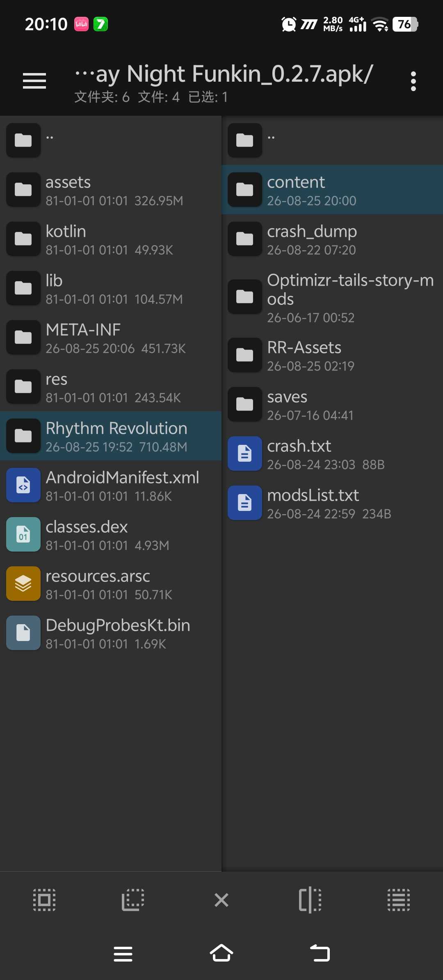This screenshot has height=980, width=443.
Task: Tap the alarm clock status icon
Action: 289,24
